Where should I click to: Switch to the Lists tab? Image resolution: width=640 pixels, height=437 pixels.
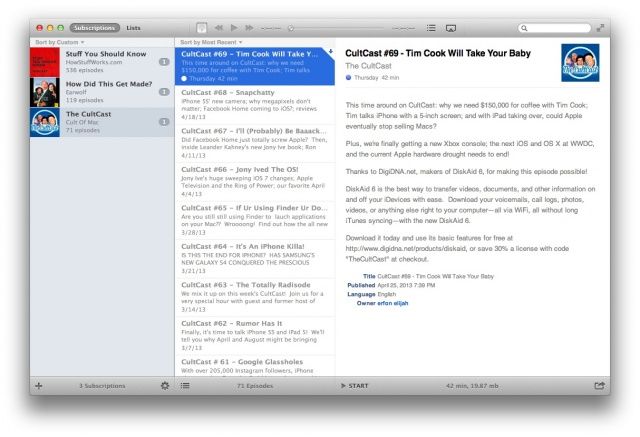pos(133,28)
